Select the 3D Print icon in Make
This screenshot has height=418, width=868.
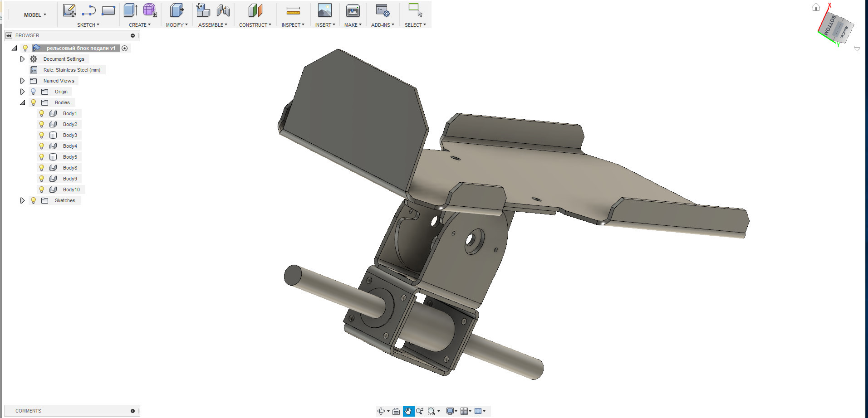[x=353, y=10]
